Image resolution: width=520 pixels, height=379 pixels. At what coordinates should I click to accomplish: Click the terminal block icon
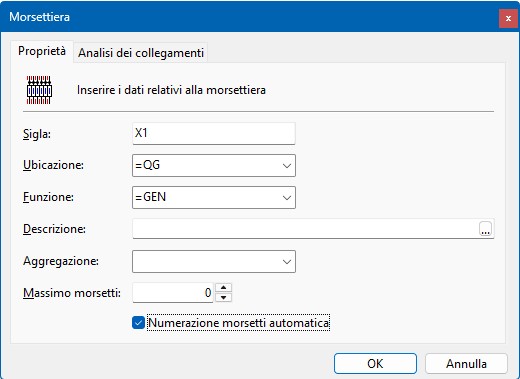pos(39,90)
